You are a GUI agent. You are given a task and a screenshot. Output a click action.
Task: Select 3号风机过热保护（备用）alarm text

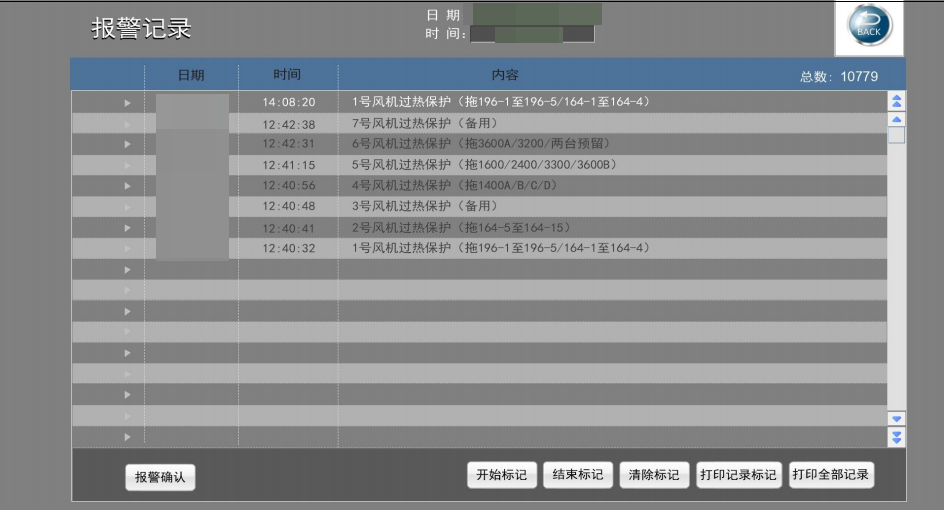coord(426,206)
